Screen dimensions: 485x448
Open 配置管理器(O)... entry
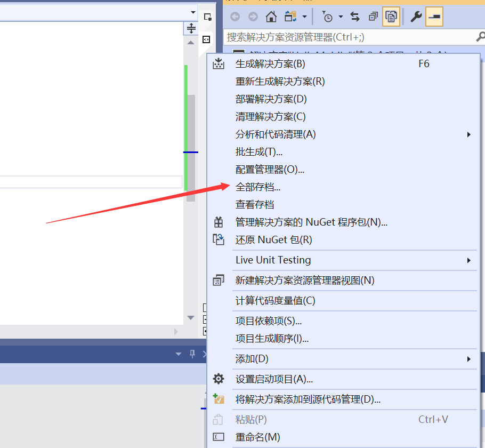[343, 170]
